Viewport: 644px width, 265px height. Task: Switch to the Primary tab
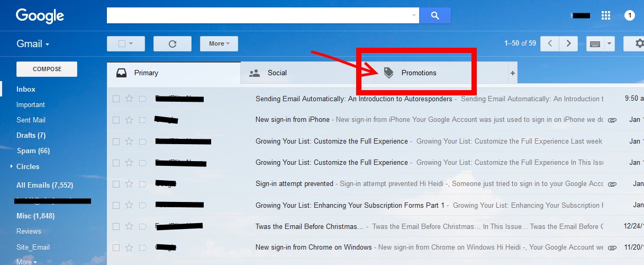[174, 73]
